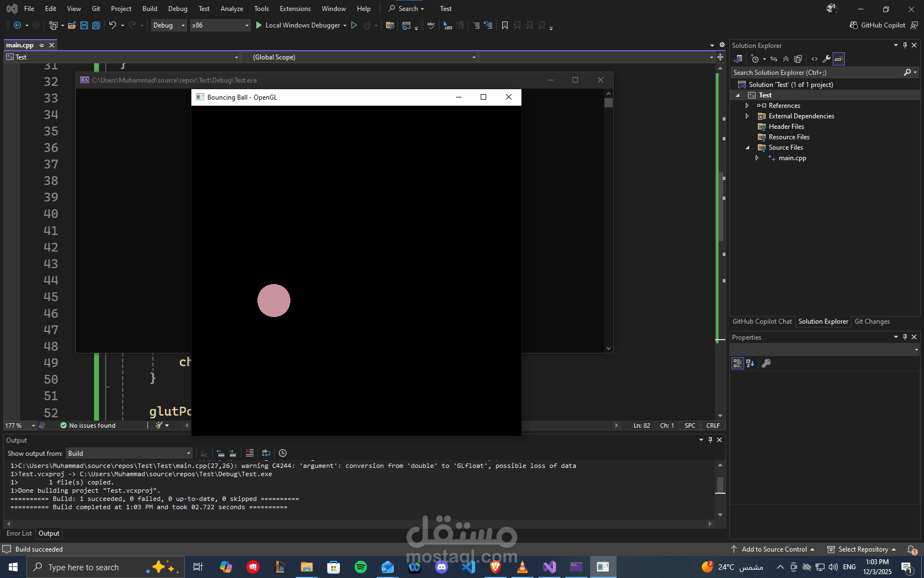
Task: Expand the References node
Action: coord(747,106)
